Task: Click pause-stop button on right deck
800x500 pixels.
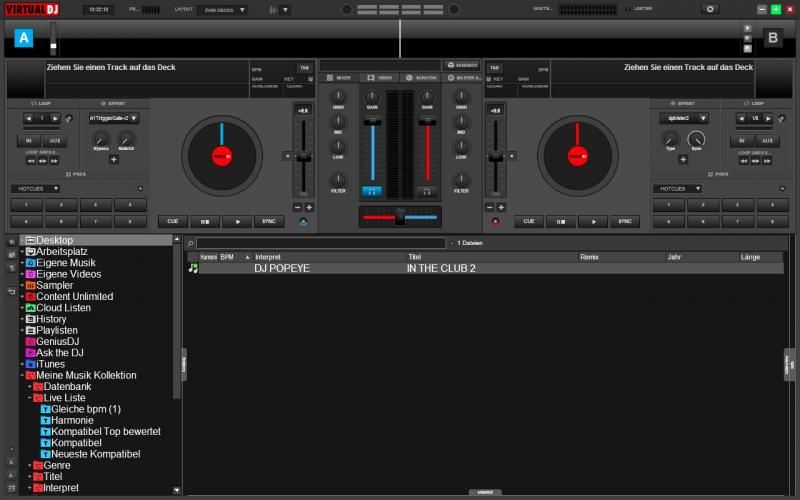Action: [x=561, y=221]
